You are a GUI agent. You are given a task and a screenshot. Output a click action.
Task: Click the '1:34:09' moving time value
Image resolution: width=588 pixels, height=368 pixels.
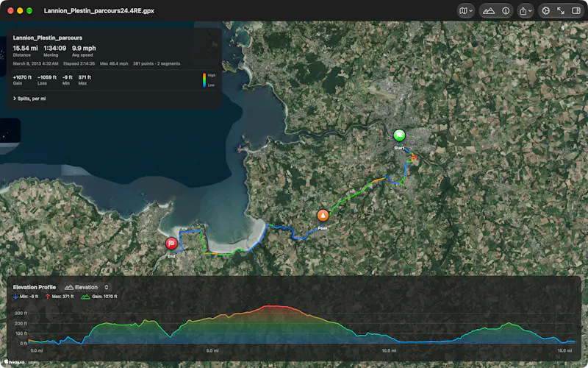coord(54,48)
